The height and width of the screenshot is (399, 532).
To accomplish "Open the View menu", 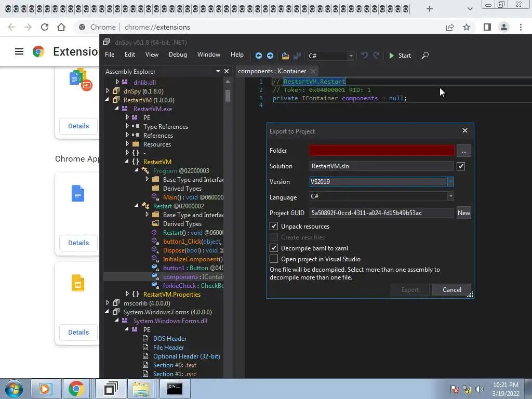I will (x=152, y=55).
